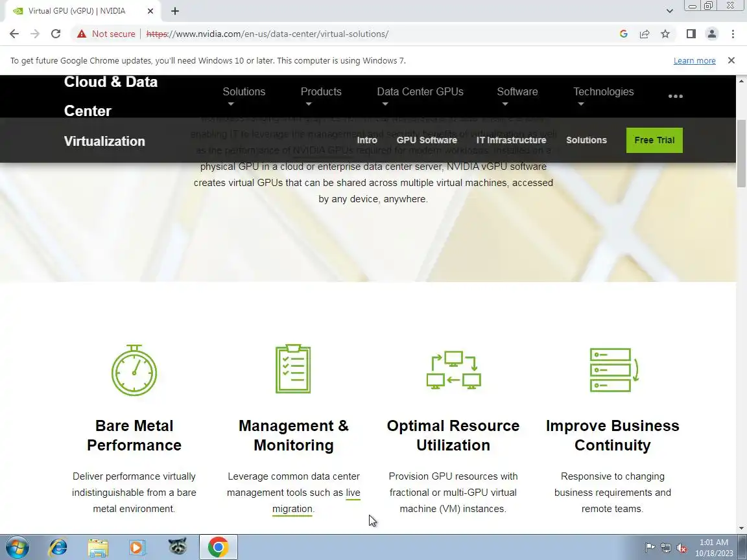Dismiss the Chrome update notification bar

click(731, 60)
